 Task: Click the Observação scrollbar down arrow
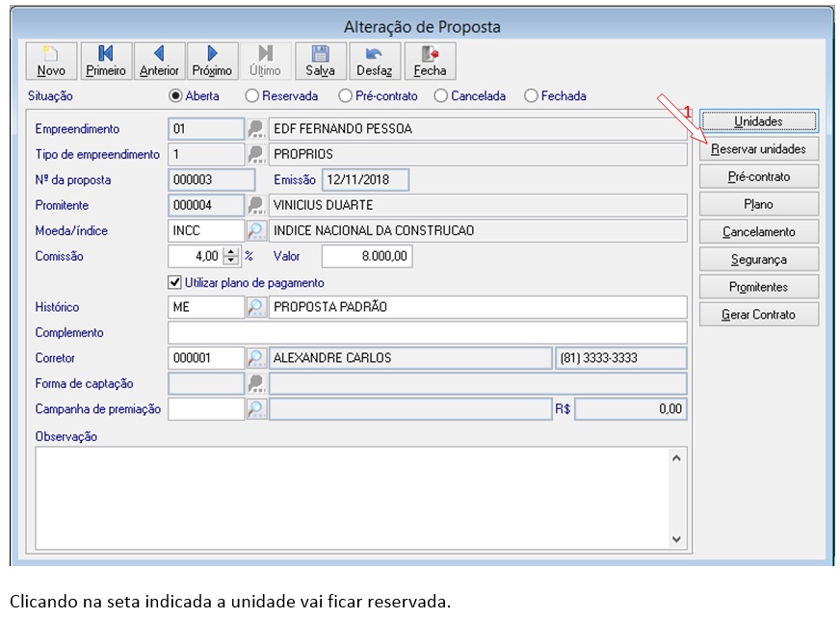coord(676,539)
